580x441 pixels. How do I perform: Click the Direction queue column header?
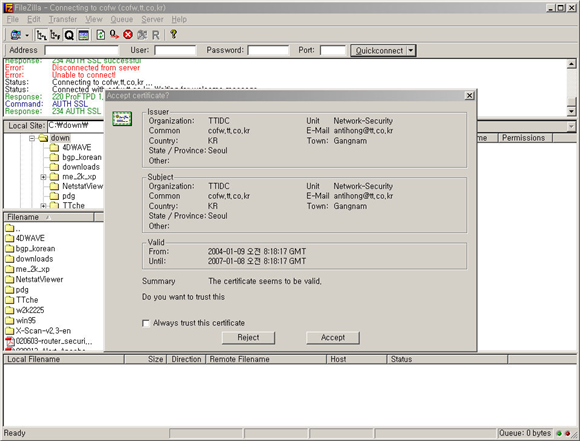[x=186, y=359]
